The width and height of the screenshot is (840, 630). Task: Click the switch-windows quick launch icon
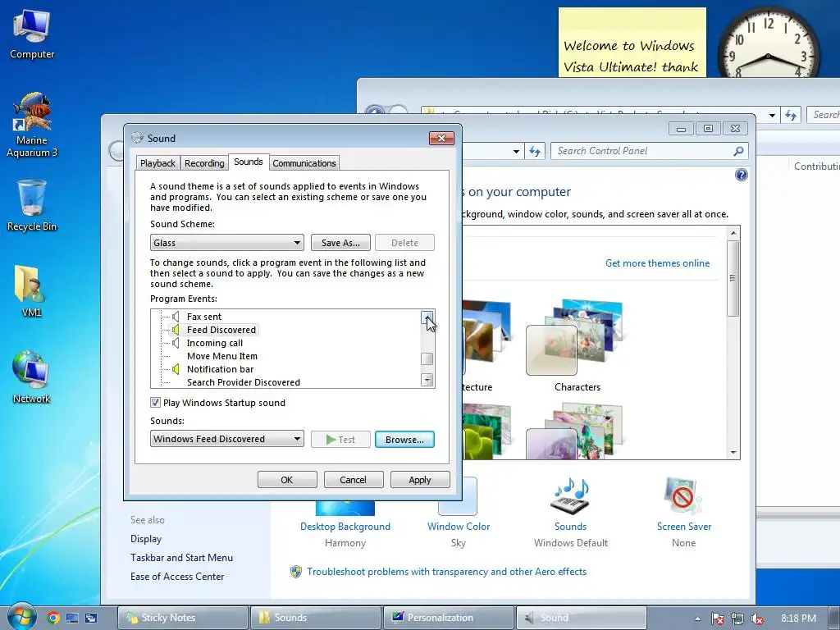tap(91, 618)
